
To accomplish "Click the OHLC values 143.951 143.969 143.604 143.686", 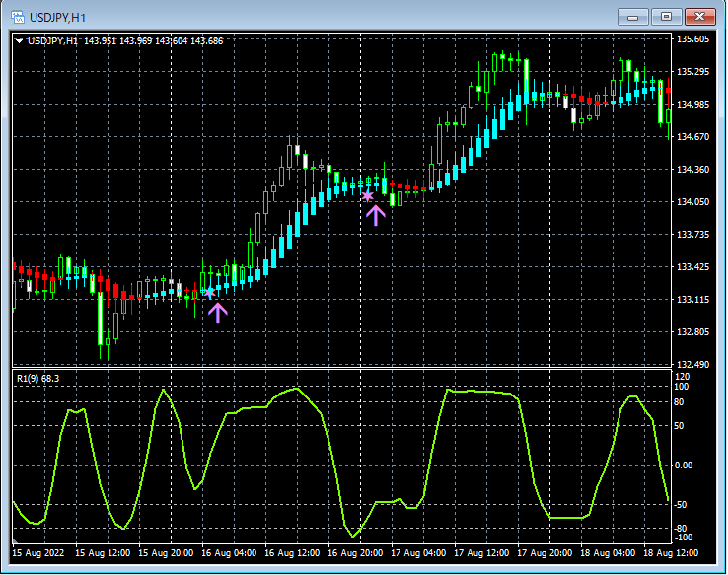I will 154,41.
